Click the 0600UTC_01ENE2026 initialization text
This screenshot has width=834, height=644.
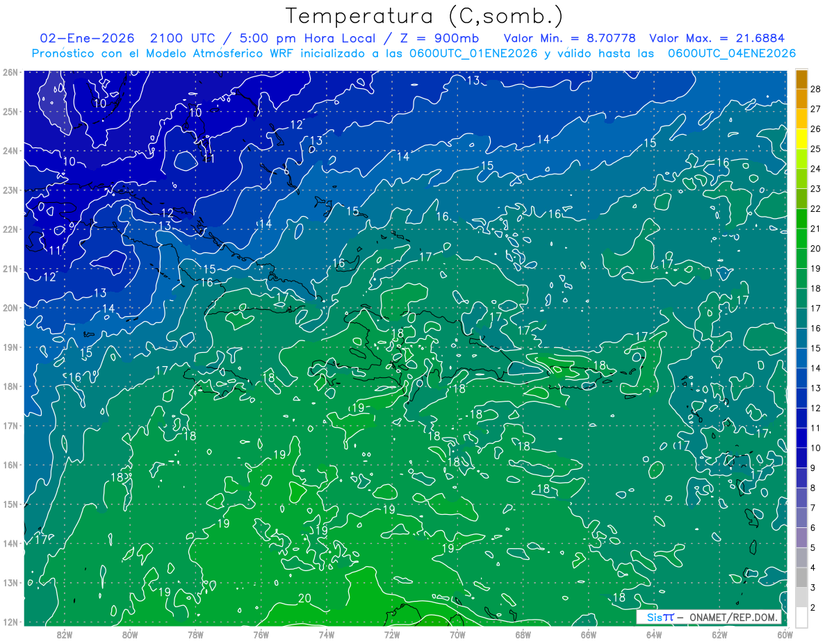473,53
